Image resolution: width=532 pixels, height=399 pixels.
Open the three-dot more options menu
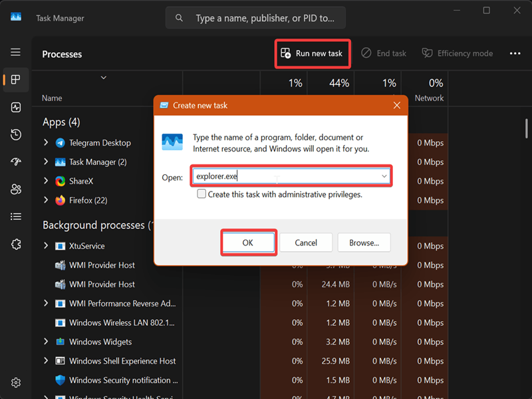click(515, 53)
